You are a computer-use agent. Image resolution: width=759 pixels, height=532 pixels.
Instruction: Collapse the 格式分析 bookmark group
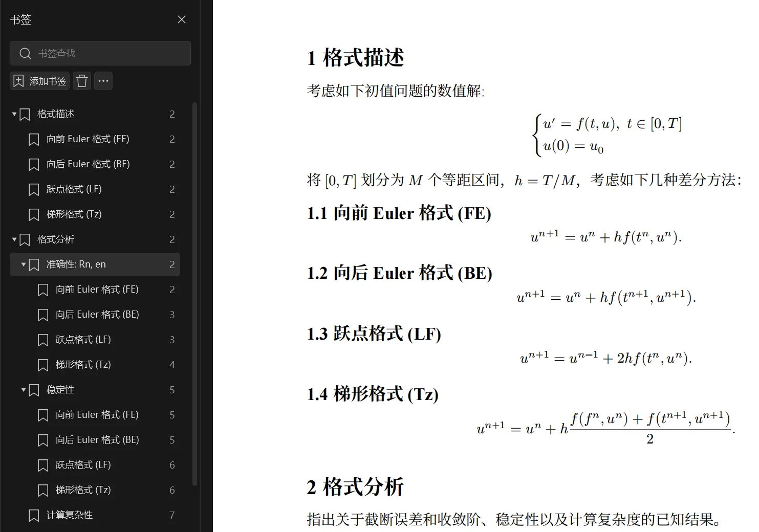tap(14, 239)
